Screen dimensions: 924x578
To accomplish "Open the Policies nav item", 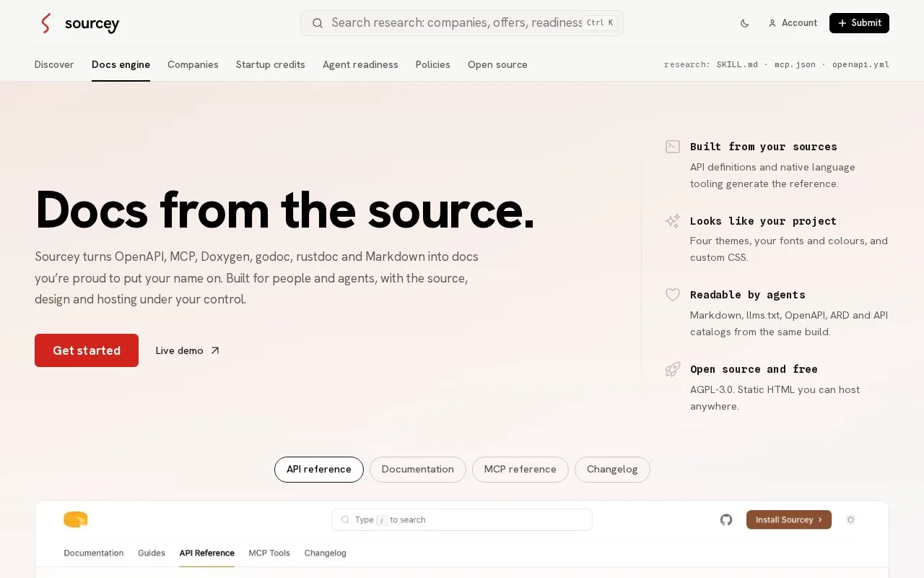I will 433,64.
